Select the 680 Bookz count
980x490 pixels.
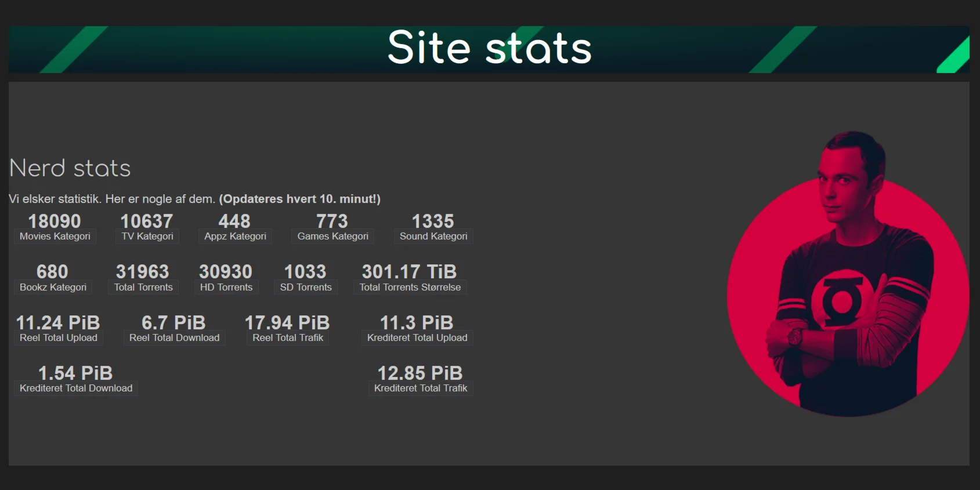[x=52, y=271]
